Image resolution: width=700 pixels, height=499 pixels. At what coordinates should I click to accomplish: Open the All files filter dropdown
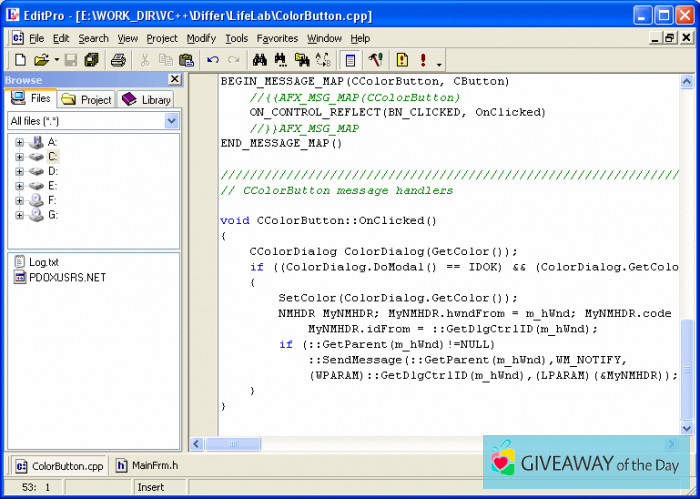[171, 121]
